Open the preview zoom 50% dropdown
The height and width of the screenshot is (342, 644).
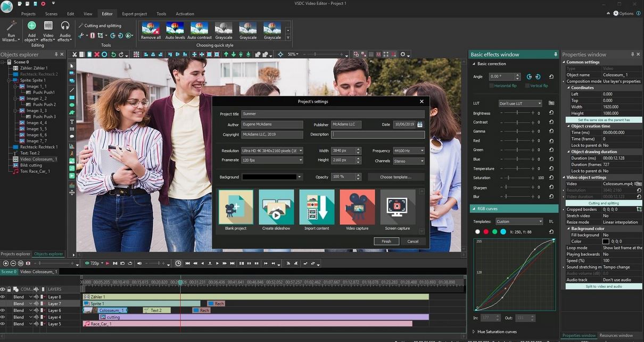(x=293, y=54)
